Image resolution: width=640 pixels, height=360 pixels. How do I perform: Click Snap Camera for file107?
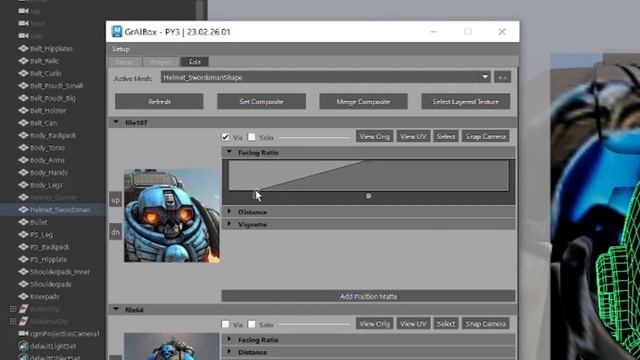click(486, 137)
